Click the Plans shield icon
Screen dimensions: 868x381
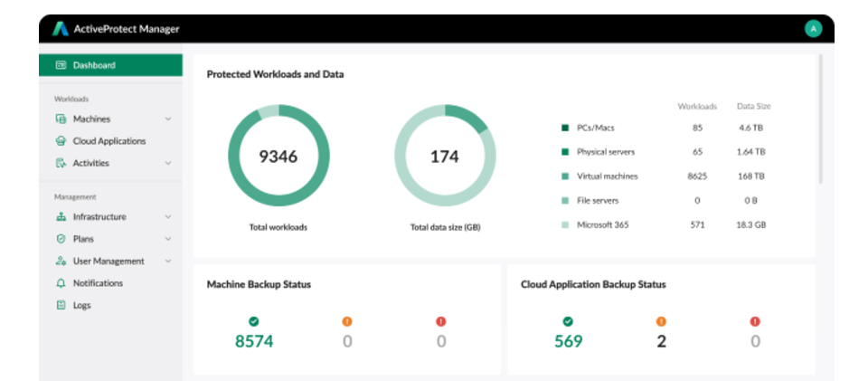pyautogui.click(x=61, y=239)
